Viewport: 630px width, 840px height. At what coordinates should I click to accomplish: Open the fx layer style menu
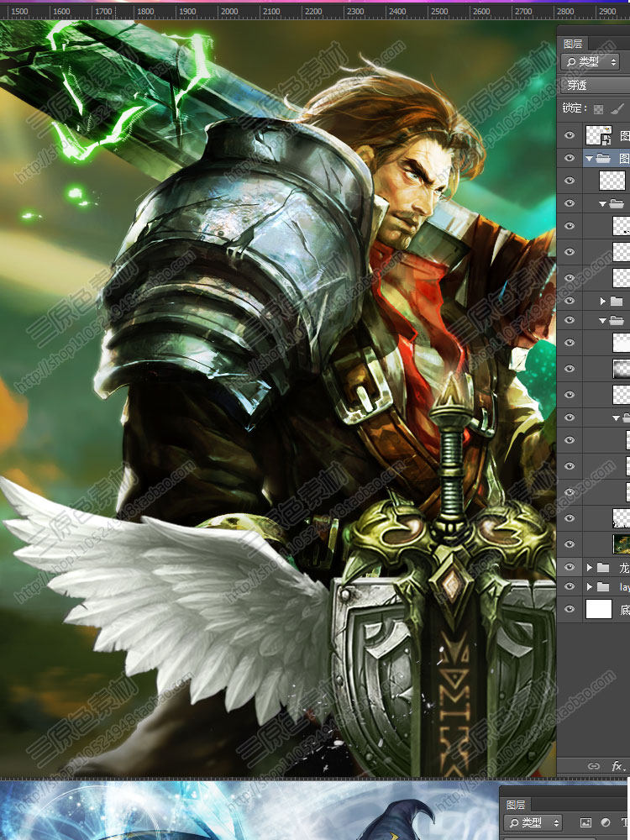617,765
